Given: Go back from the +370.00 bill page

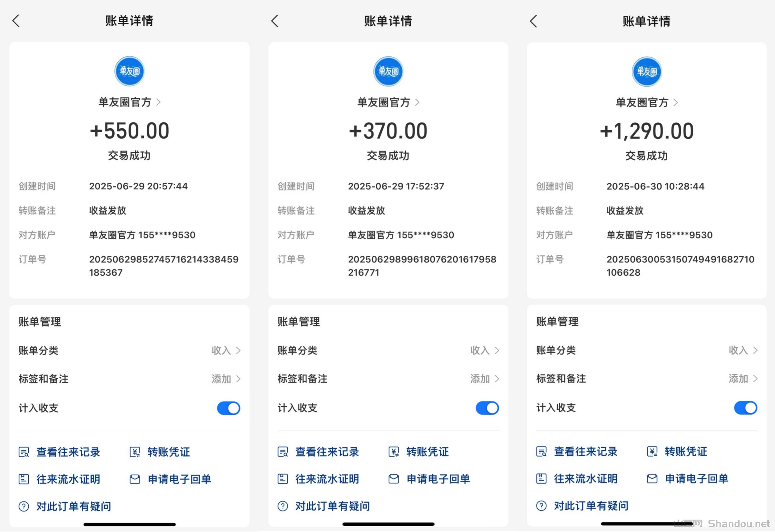Looking at the screenshot, I should 274,21.
